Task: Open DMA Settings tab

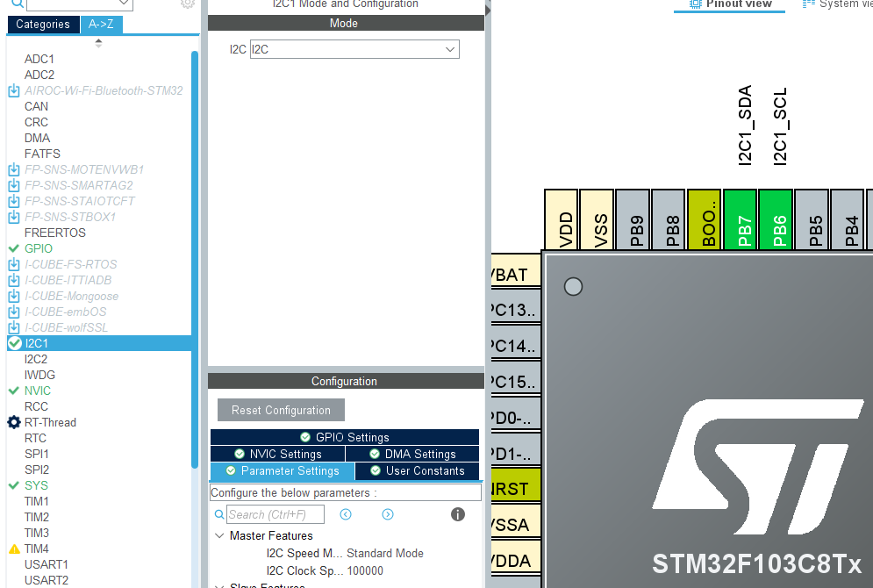Action: (x=412, y=454)
